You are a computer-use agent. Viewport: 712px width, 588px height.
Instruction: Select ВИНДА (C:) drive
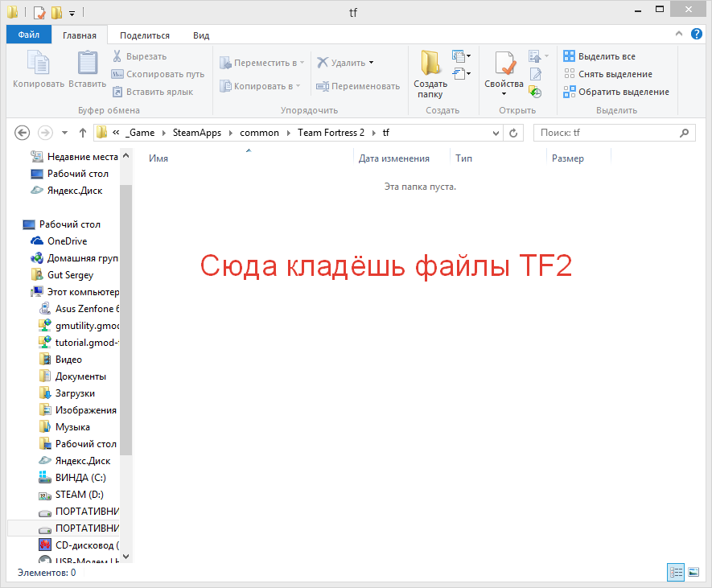pos(72,478)
